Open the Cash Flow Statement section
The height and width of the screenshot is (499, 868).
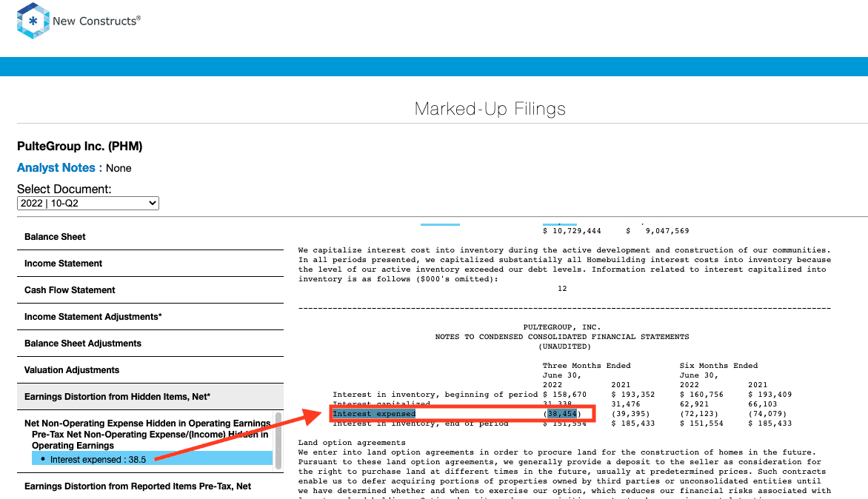click(150, 290)
